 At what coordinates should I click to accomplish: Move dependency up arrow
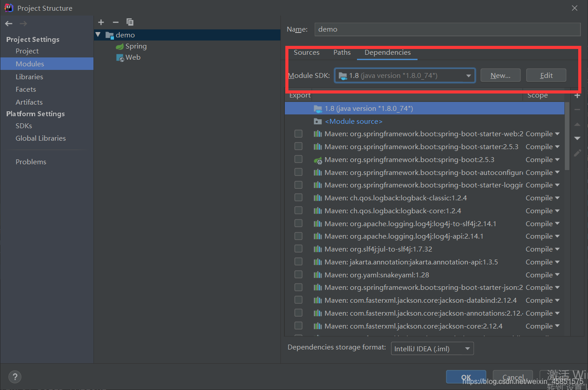pyautogui.click(x=577, y=125)
